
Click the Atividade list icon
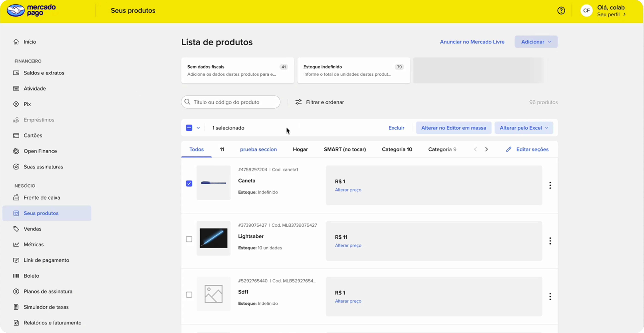[16, 89]
